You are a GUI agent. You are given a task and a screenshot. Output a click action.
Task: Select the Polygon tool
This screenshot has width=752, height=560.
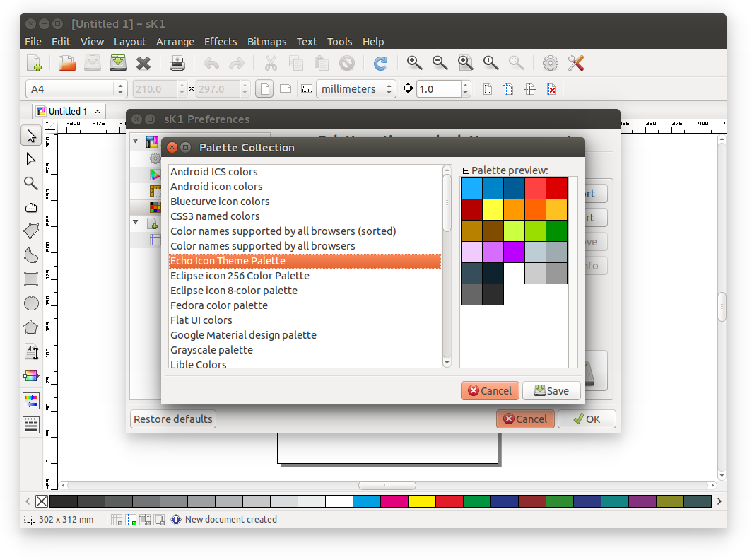pyautogui.click(x=31, y=328)
